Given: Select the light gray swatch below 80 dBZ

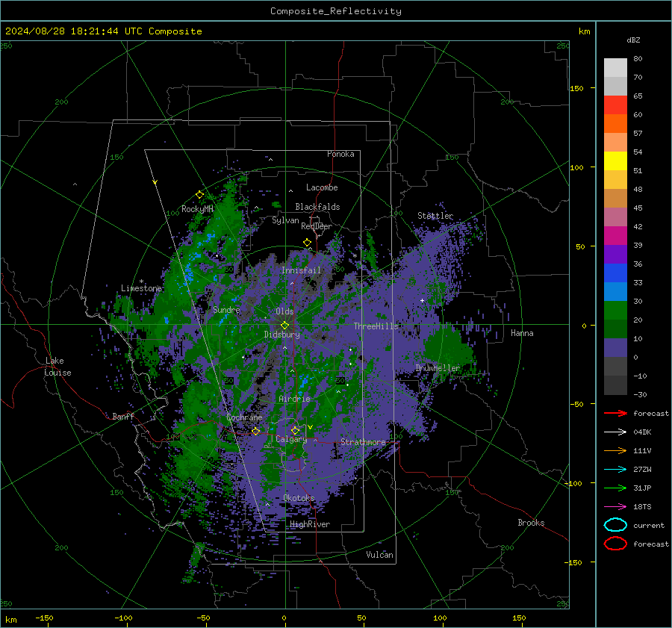Looking at the screenshot, I should [x=615, y=67].
